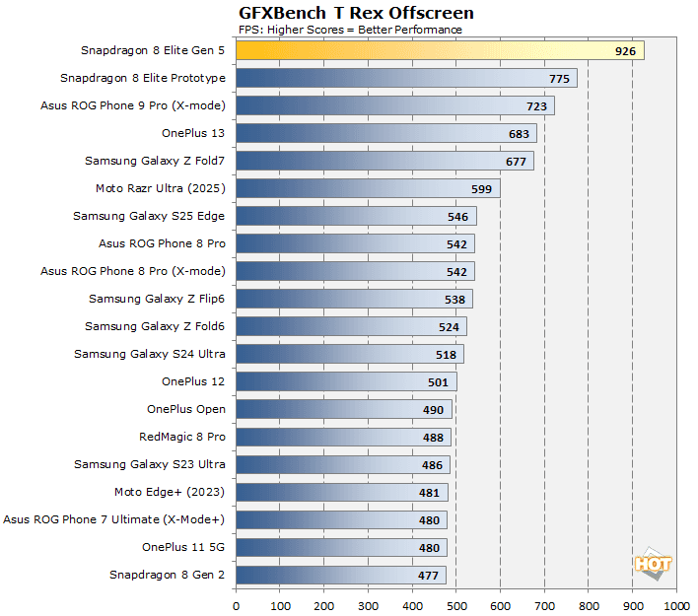The image size is (698, 616).
Task: Select the GFXBench T Rex Offscreen title
Action: (356, 13)
